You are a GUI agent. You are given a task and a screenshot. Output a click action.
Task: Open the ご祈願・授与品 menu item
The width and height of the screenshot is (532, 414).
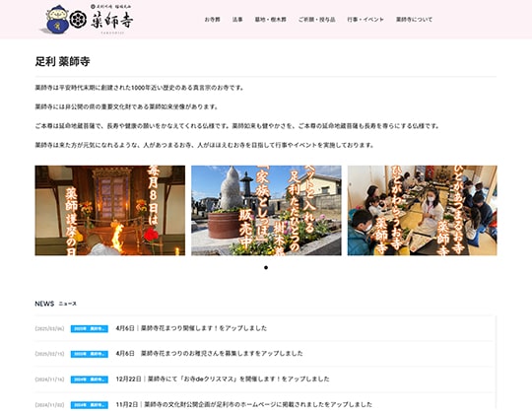point(316,20)
